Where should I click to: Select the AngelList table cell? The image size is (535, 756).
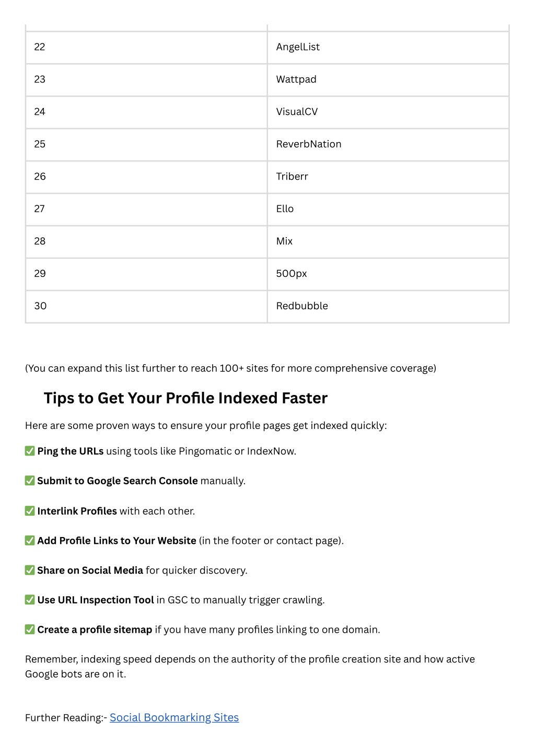[388, 48]
